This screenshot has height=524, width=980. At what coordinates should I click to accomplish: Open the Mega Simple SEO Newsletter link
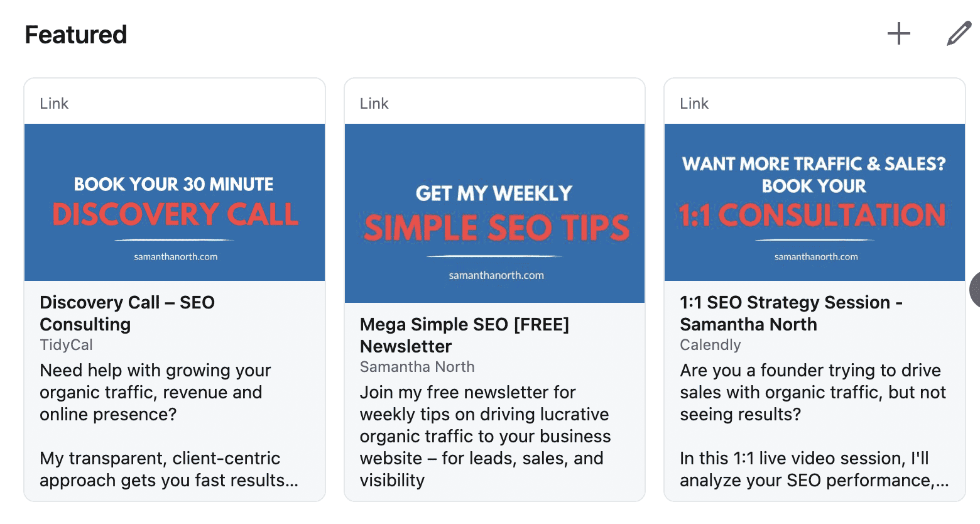[x=464, y=335]
